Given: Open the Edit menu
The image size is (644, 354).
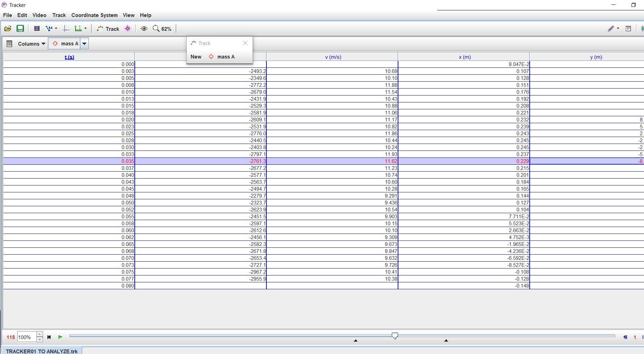Looking at the screenshot, I should click(22, 15).
